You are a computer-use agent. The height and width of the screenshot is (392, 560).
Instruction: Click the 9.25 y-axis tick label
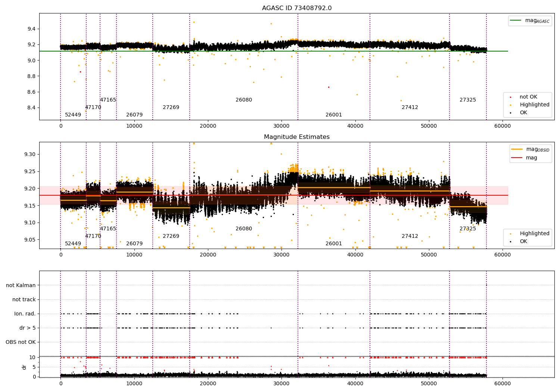tap(29, 172)
